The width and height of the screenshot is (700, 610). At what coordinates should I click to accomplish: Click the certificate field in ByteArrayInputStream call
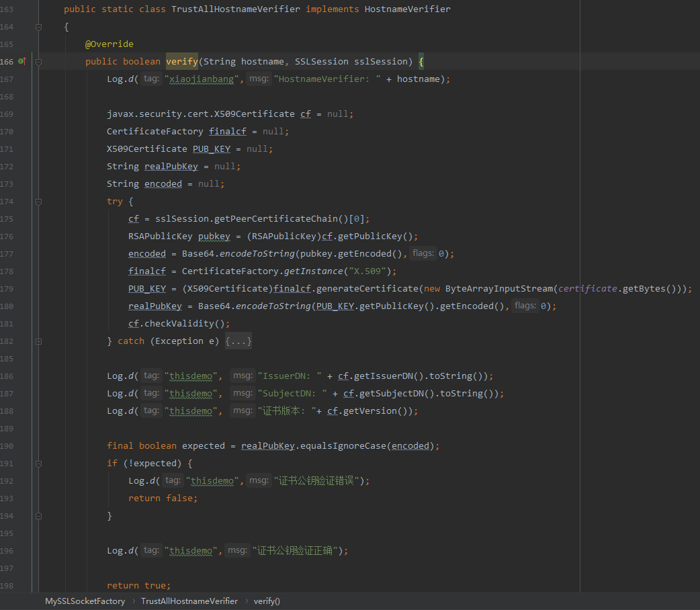click(588, 288)
